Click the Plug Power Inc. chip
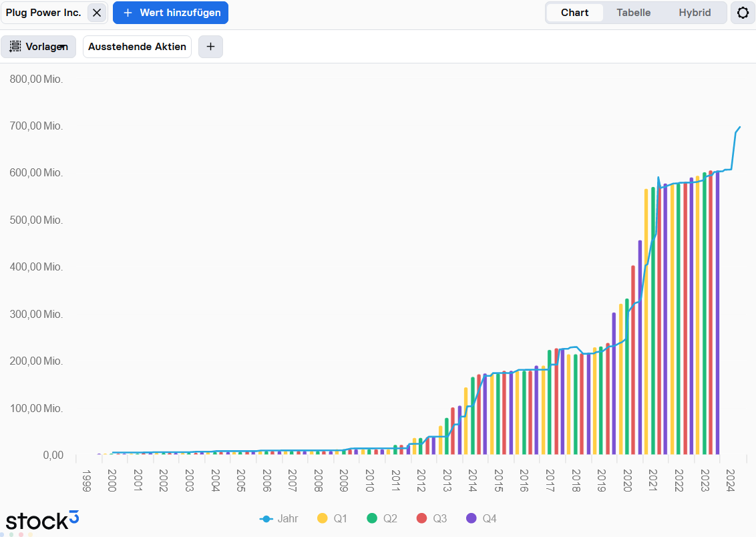The height and width of the screenshot is (537, 756). [x=43, y=13]
